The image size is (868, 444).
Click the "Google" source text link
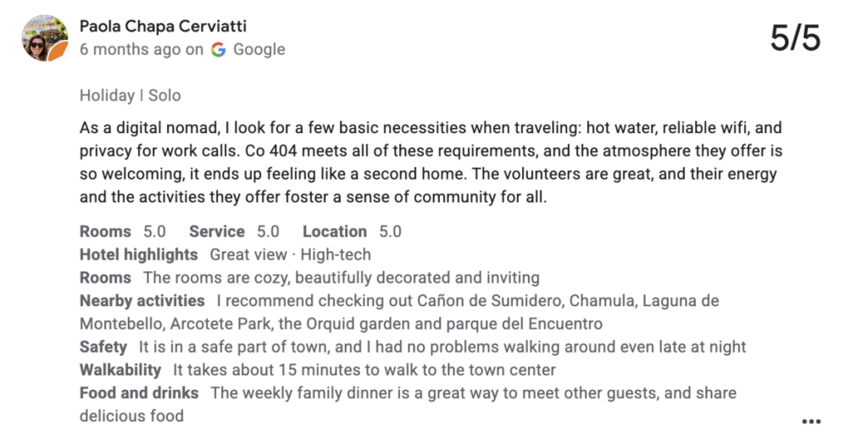tap(259, 49)
